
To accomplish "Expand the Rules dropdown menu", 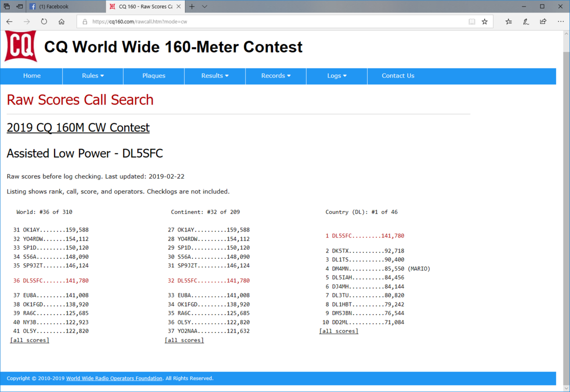I will click(x=92, y=76).
